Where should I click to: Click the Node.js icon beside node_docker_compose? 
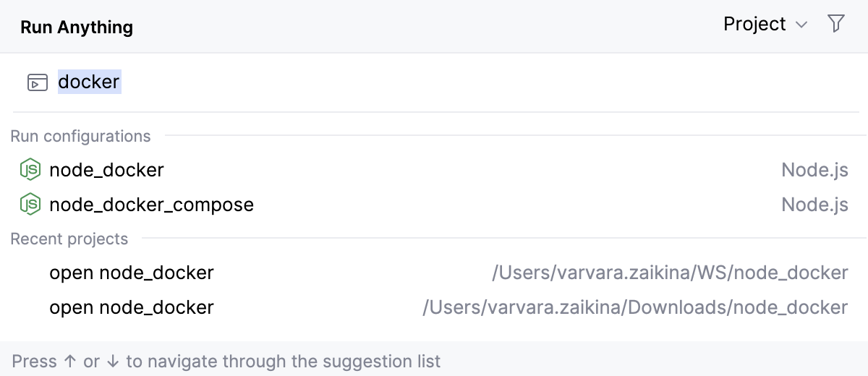(30, 205)
